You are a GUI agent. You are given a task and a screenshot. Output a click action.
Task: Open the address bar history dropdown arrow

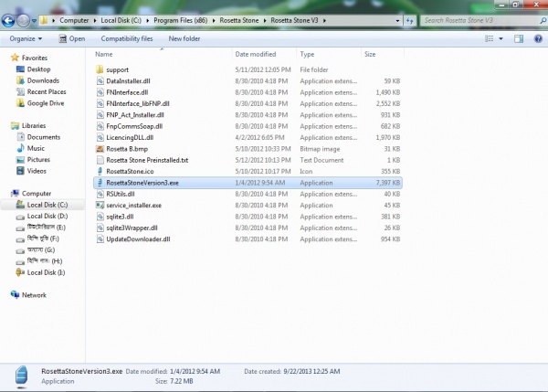tap(397, 21)
